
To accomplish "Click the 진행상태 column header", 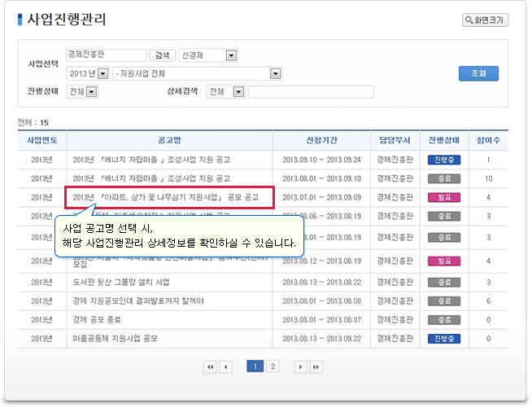I will [444, 140].
